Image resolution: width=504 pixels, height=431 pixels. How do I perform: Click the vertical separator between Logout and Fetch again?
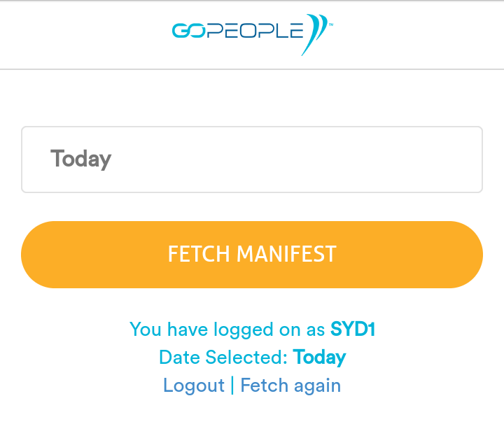pyautogui.click(x=232, y=385)
